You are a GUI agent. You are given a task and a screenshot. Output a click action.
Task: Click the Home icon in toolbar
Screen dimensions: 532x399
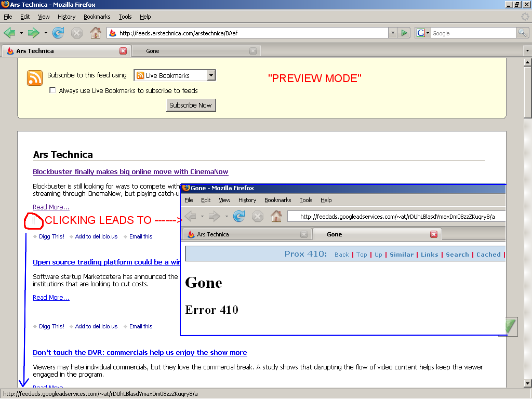(x=96, y=33)
